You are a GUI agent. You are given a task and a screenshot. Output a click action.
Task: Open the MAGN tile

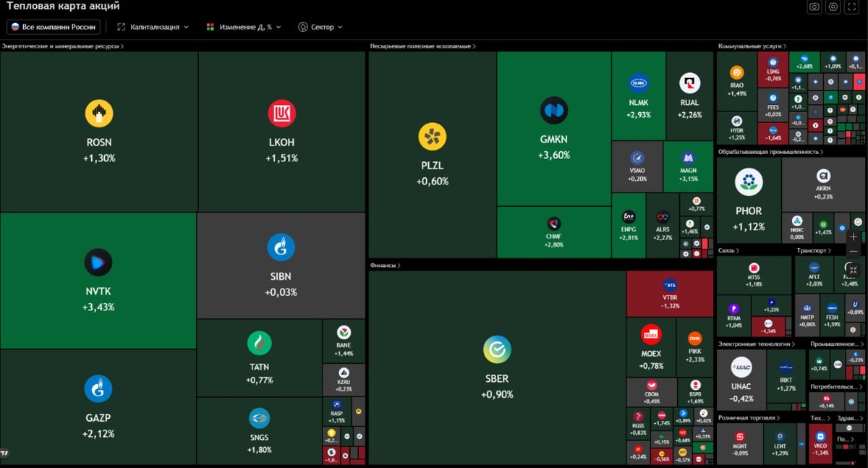(689, 166)
